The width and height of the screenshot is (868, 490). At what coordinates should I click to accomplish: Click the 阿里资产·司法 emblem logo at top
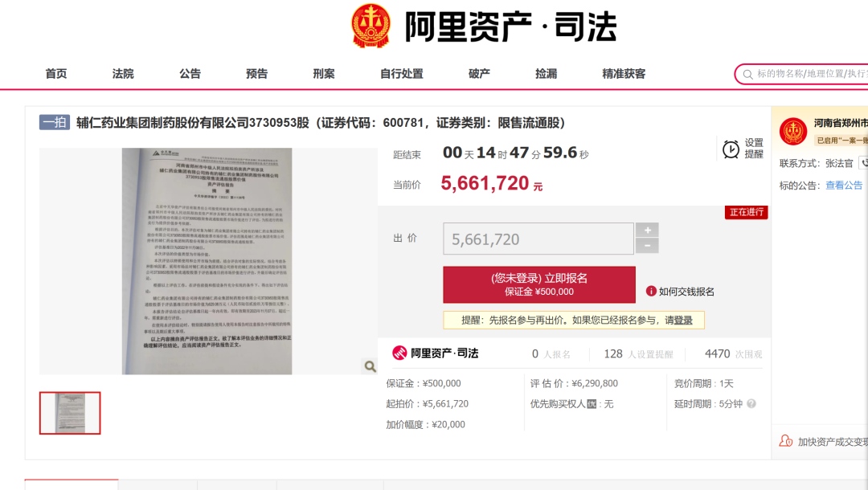tap(371, 26)
